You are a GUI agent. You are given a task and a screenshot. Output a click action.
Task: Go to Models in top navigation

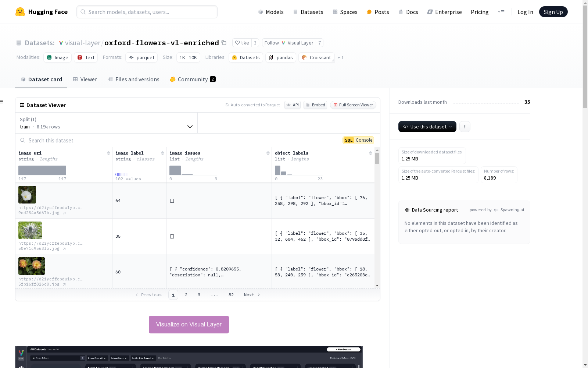coord(271,12)
